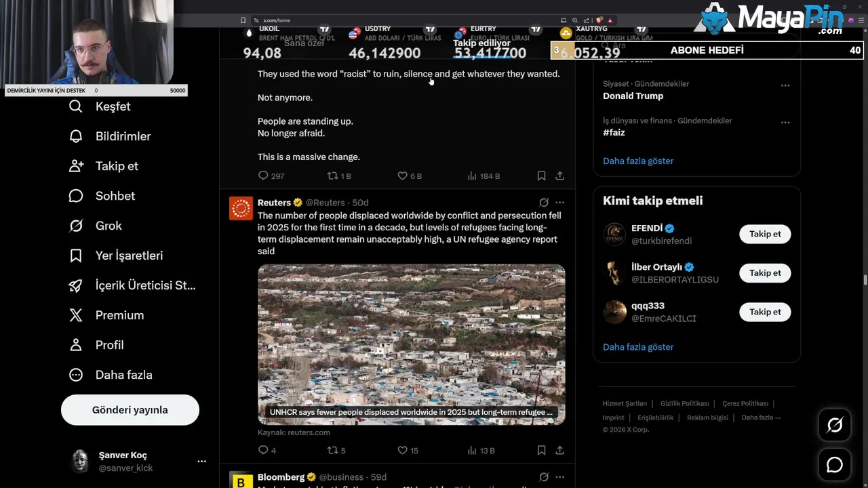Open the Donald Trump trending topic
Image resolution: width=868 pixels, height=488 pixels.
pos(633,96)
